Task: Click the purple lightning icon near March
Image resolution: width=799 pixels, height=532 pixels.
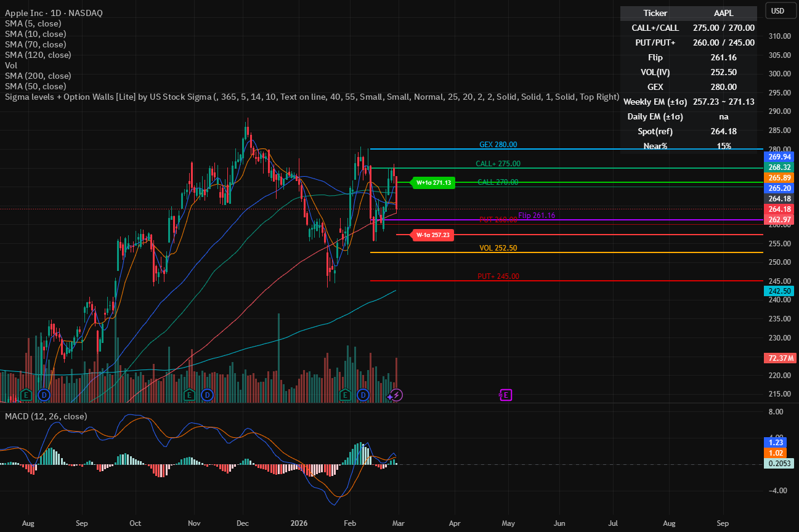Action: point(397,395)
